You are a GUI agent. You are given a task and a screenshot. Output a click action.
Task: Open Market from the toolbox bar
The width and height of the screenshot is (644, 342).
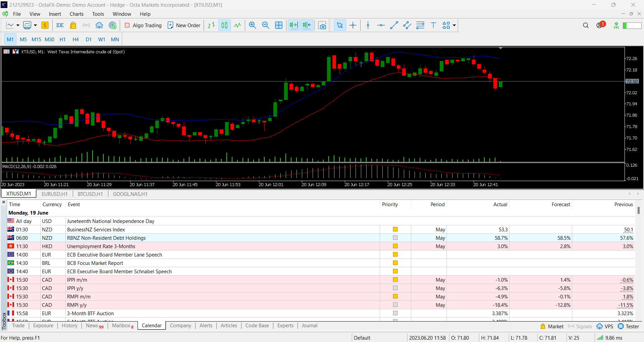click(552, 326)
